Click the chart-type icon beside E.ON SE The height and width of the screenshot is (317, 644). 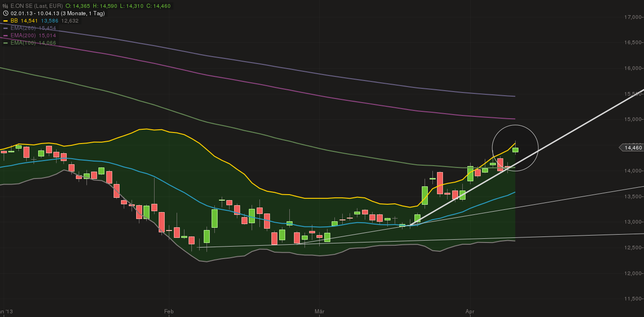[x=6, y=6]
